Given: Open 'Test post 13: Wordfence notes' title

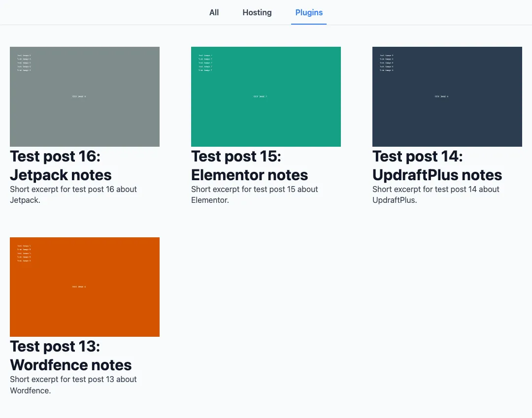Looking at the screenshot, I should click(x=70, y=355).
